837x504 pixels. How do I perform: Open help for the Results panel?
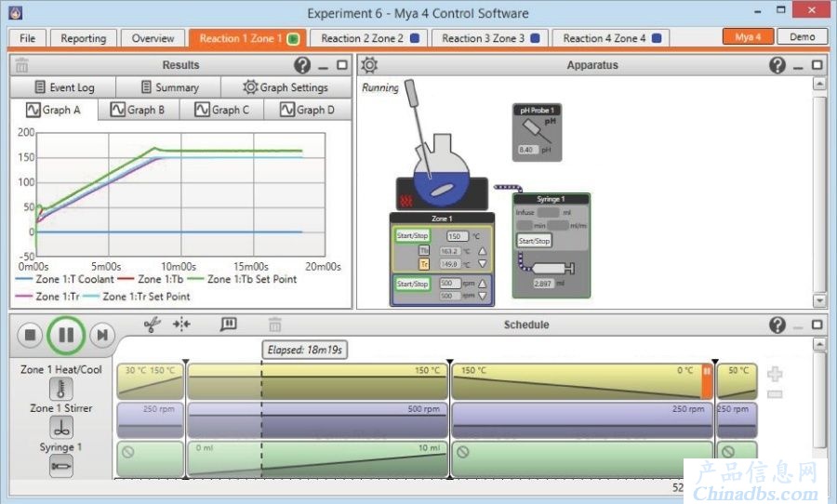302,65
